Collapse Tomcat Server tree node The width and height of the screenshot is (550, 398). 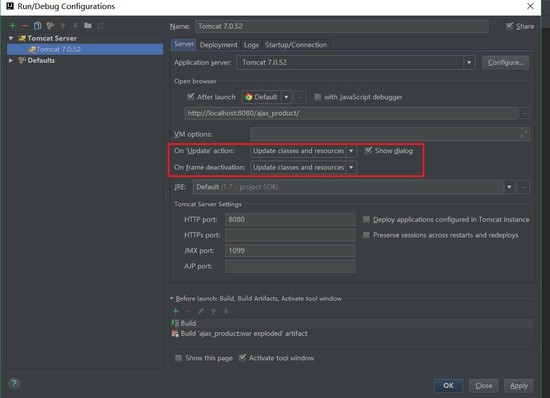pos(11,38)
